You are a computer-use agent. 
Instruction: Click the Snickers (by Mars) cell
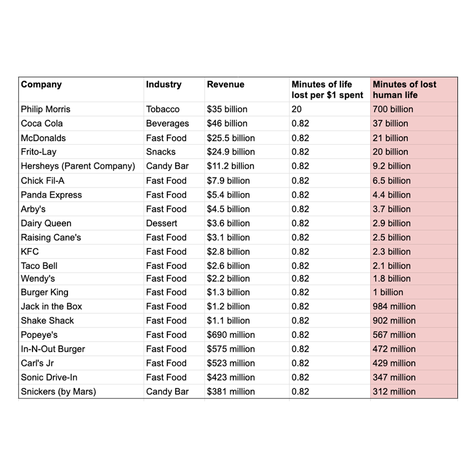coord(81,391)
